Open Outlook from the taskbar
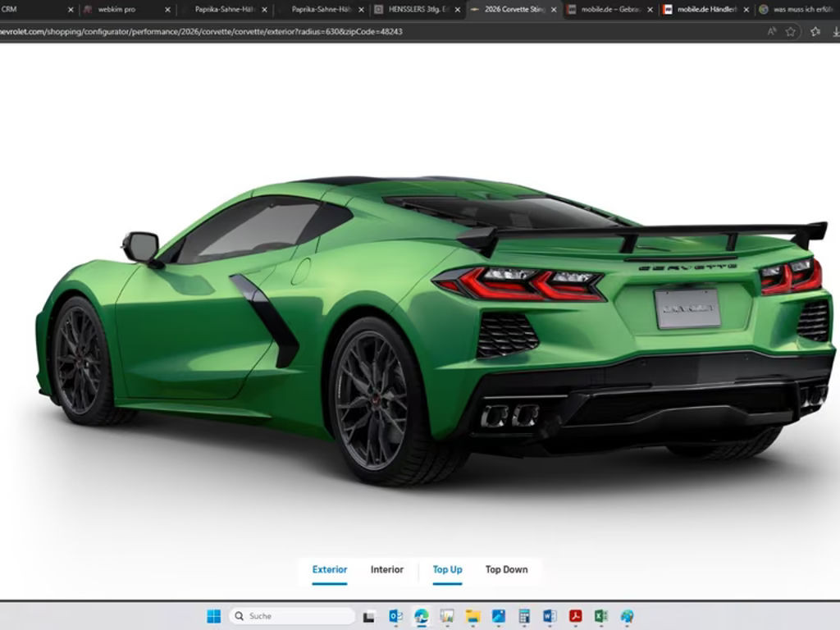The height and width of the screenshot is (630, 840). click(x=395, y=617)
